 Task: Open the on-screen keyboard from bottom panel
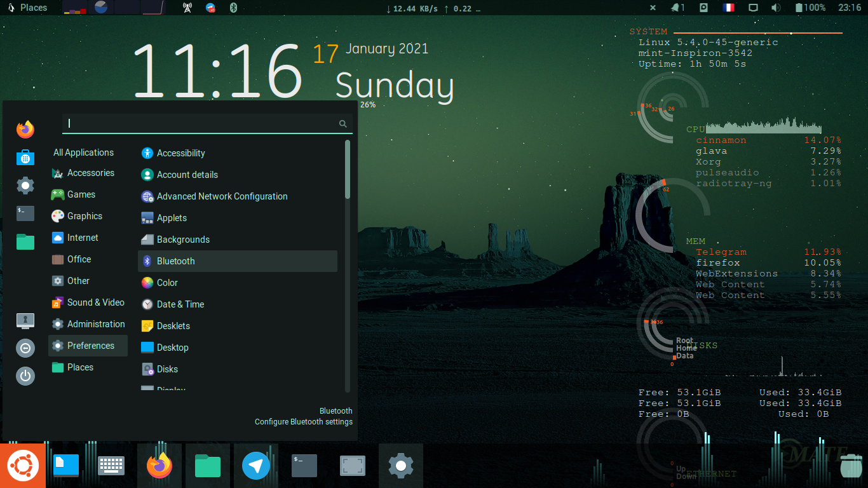pyautogui.click(x=111, y=466)
